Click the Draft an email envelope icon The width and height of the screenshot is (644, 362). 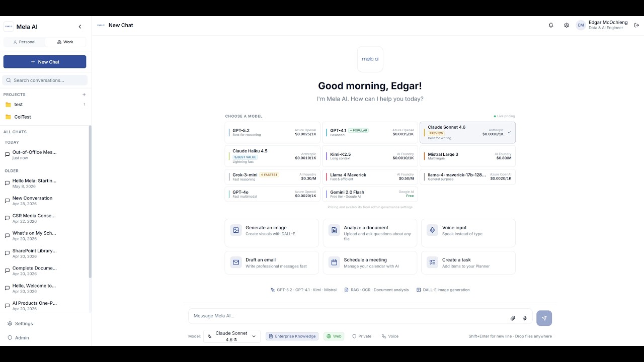click(235, 262)
